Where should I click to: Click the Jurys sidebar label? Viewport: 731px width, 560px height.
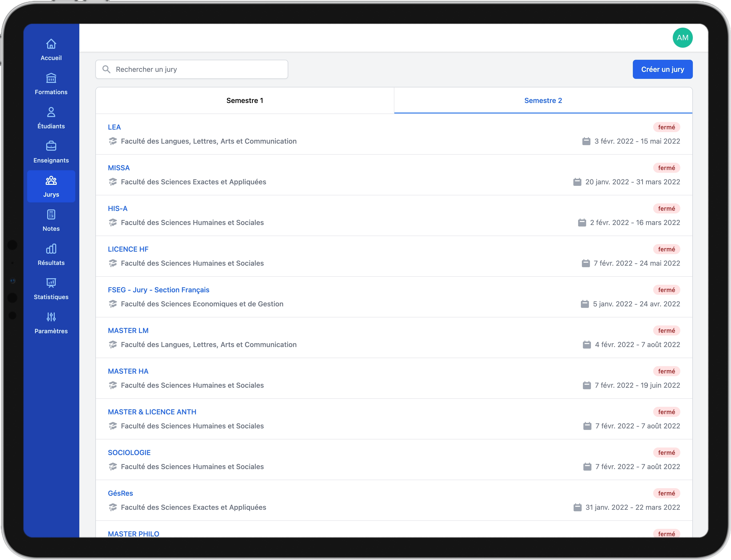51,195
